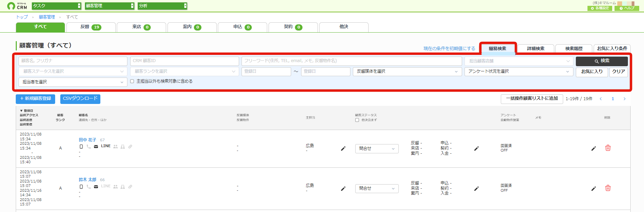The image size is (644, 212).
Task: Open 詳細検索 tab
Action: [x=536, y=49]
